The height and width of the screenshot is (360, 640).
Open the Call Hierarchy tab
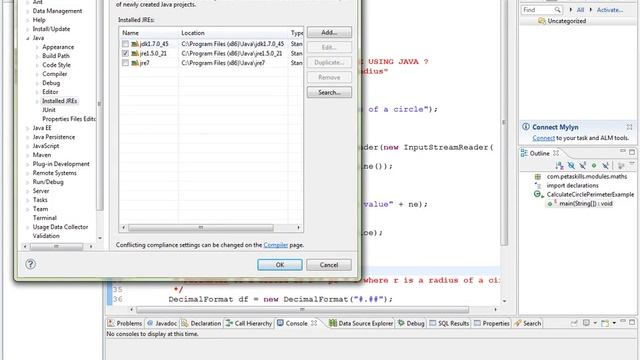(x=249, y=323)
